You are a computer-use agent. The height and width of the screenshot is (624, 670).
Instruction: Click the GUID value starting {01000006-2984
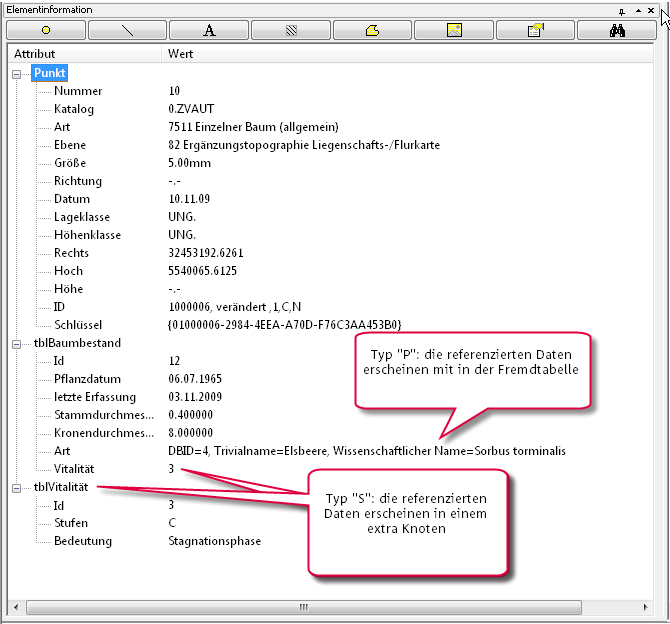click(x=285, y=325)
